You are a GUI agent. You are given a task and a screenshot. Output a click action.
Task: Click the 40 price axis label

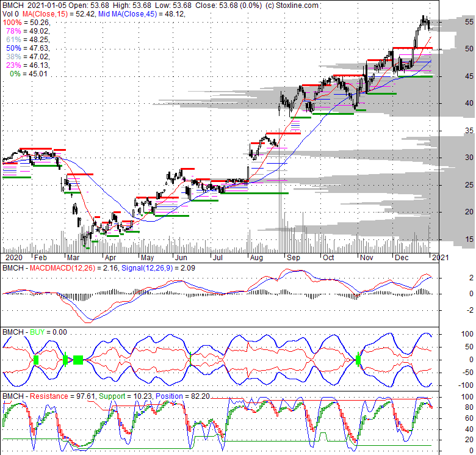point(469,103)
